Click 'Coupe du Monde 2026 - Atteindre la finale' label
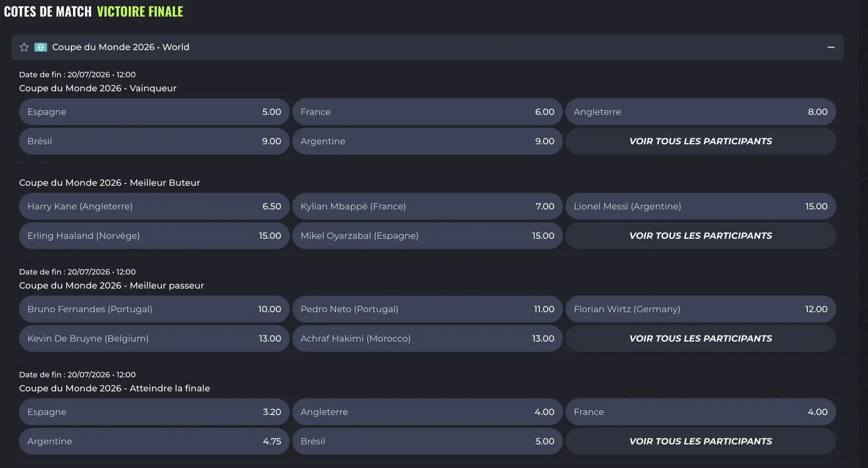The image size is (868, 468). click(x=114, y=388)
